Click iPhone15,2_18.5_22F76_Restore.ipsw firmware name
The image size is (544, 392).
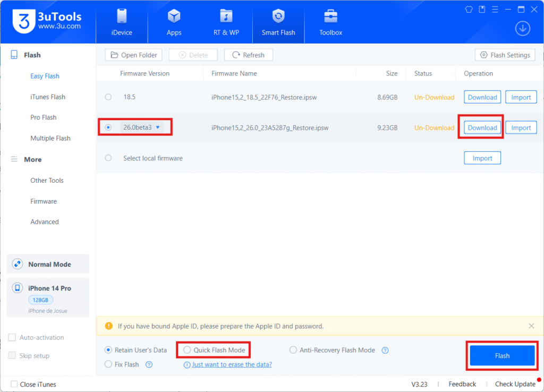tap(264, 97)
